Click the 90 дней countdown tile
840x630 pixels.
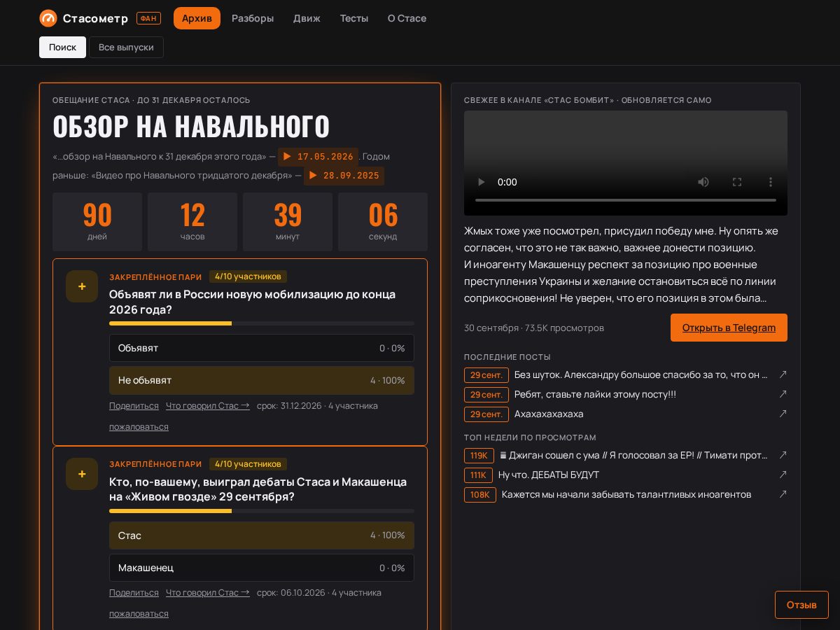click(97, 222)
